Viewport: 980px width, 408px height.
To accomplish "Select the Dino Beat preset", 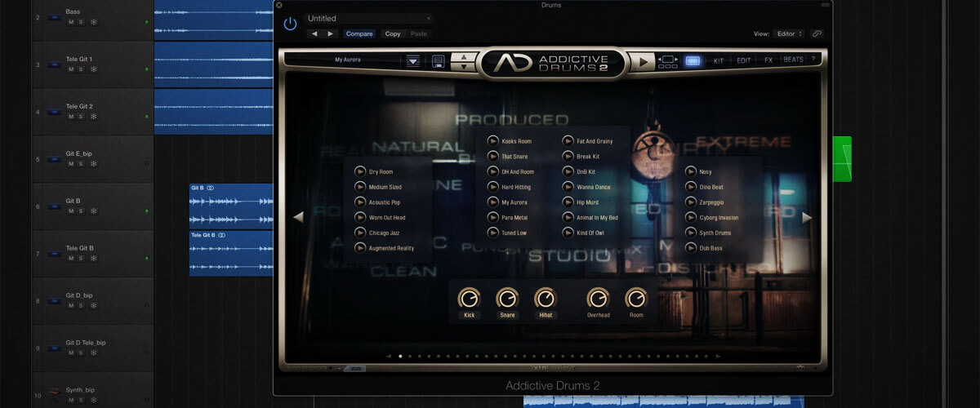I will 711,188.
